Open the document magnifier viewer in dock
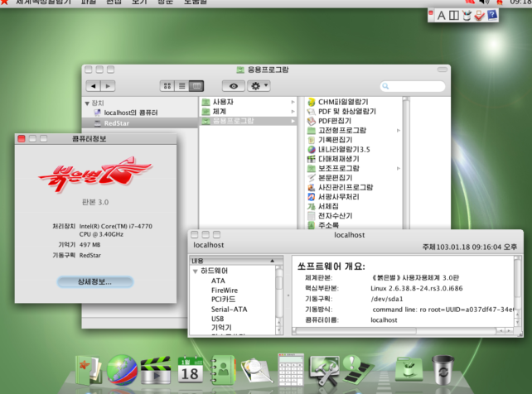The width and height of the screenshot is (532, 394). (257, 371)
